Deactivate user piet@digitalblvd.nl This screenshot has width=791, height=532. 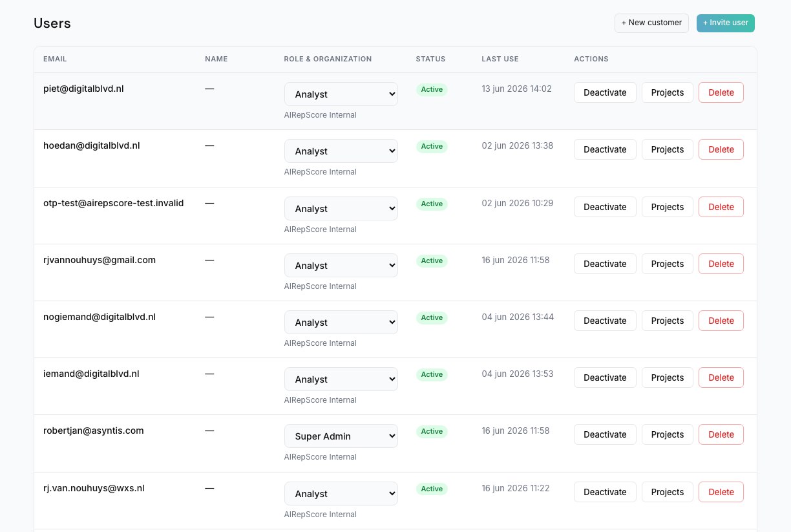[605, 92]
